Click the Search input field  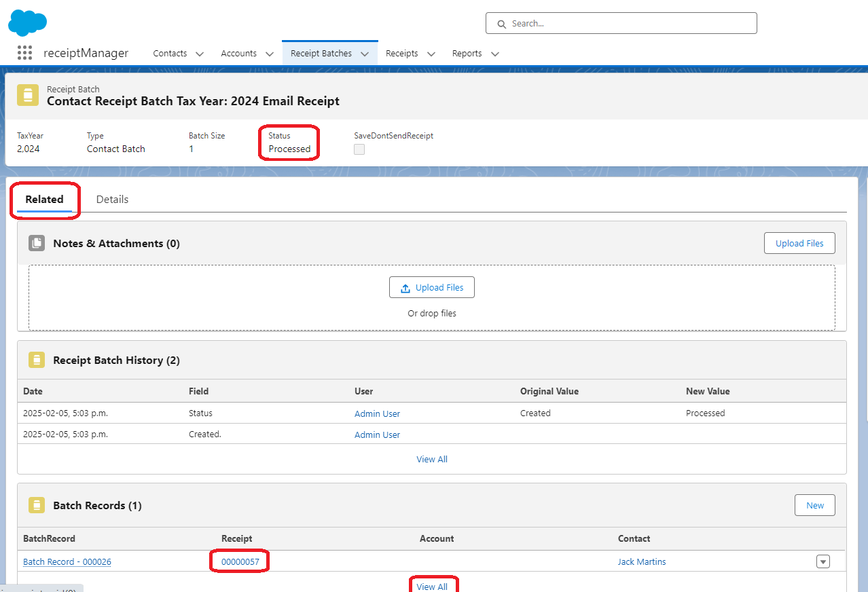tap(621, 23)
